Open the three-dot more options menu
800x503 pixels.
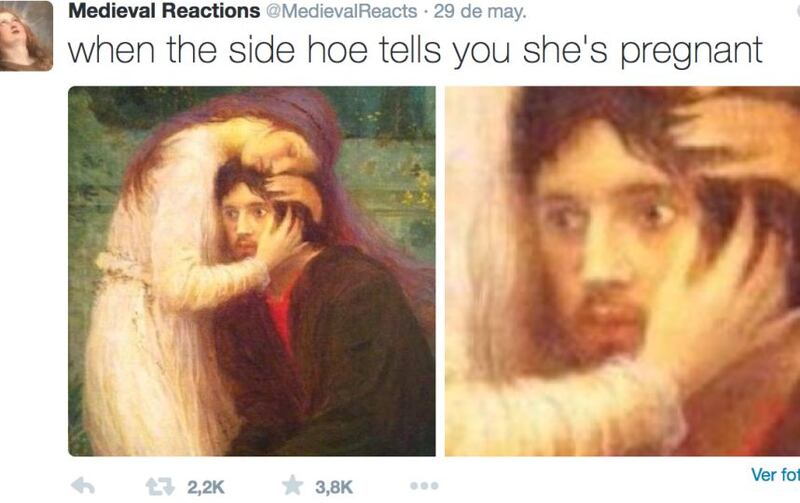[424, 486]
